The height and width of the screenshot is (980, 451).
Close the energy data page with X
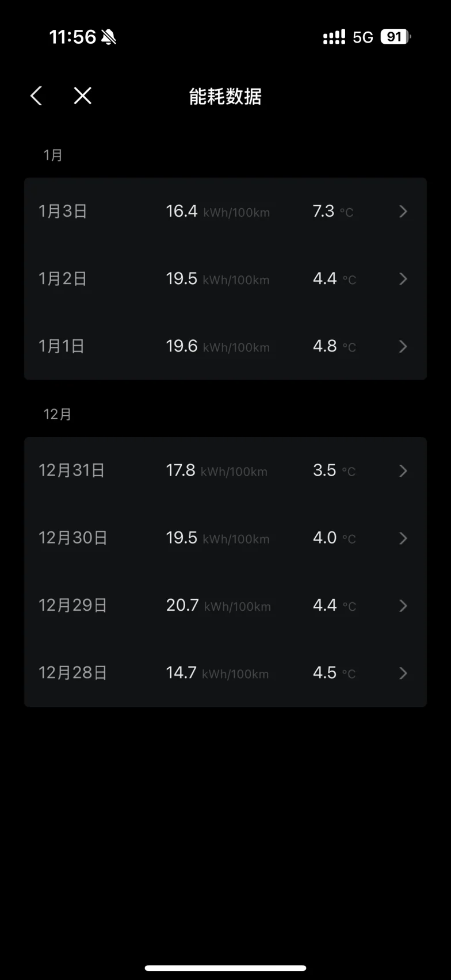point(83,95)
